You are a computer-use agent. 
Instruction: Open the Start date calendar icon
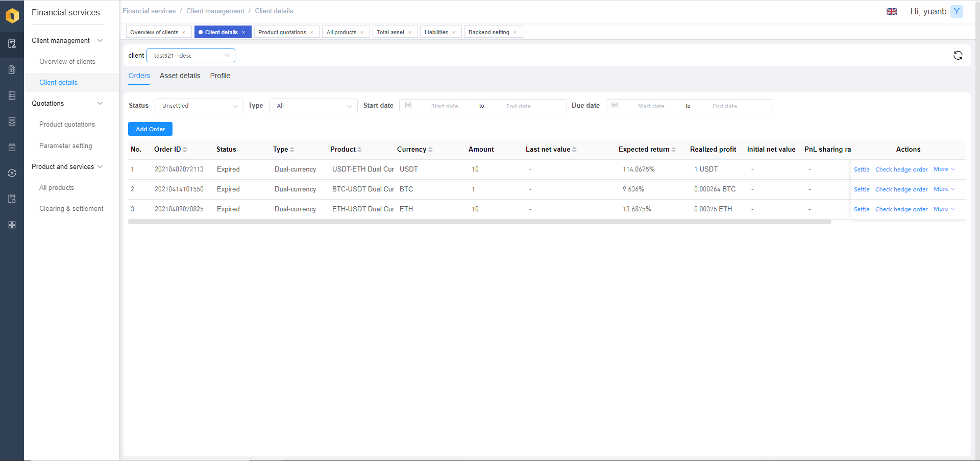[408, 106]
